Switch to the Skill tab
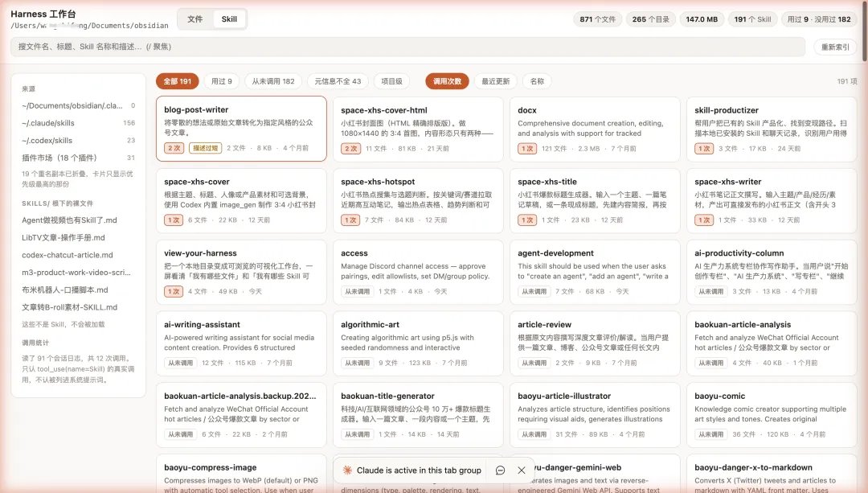The width and height of the screenshot is (868, 493). (x=229, y=18)
